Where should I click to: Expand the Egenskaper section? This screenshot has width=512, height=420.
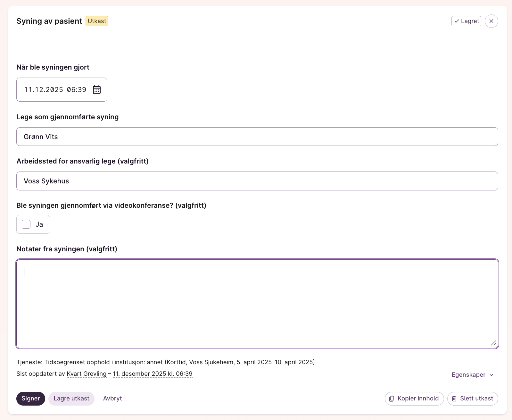point(468,374)
